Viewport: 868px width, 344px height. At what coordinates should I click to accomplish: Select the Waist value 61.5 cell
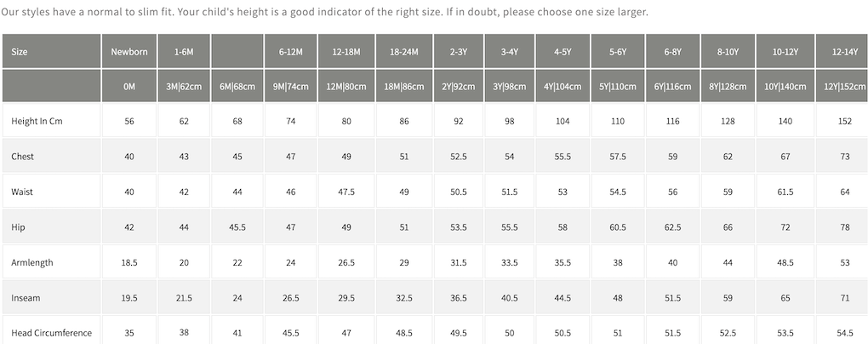tap(785, 192)
